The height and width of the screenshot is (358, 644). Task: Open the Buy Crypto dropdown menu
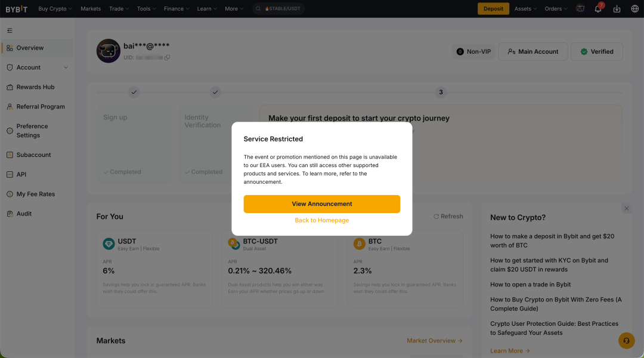pos(55,9)
